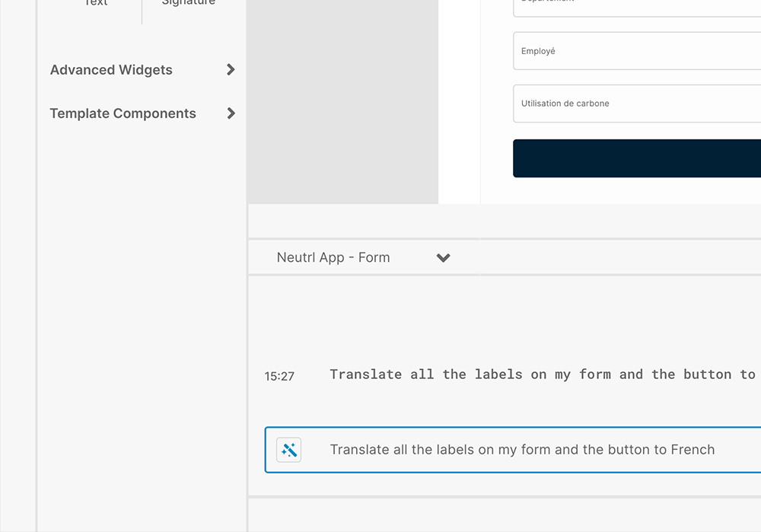Click the Employé input field

tap(636, 51)
